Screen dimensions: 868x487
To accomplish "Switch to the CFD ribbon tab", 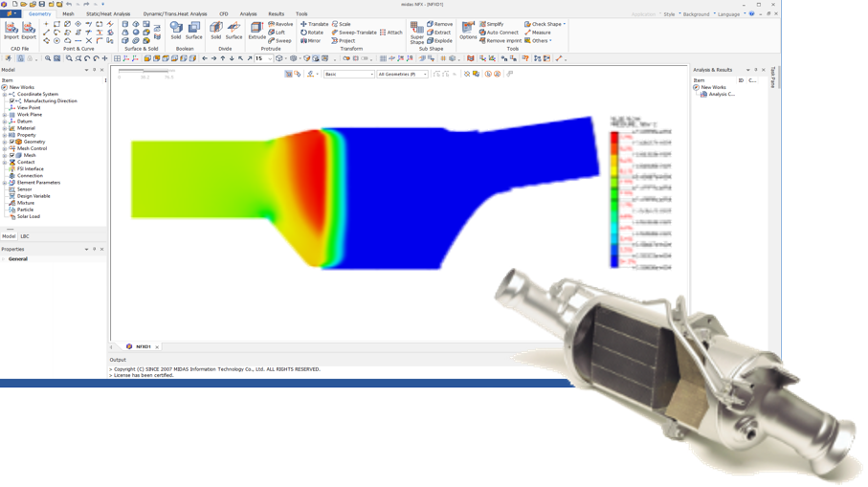I will pyautogui.click(x=224, y=13).
